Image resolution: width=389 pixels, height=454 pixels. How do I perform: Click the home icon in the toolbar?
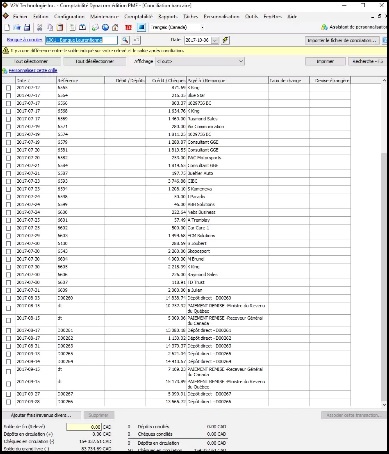115,27
